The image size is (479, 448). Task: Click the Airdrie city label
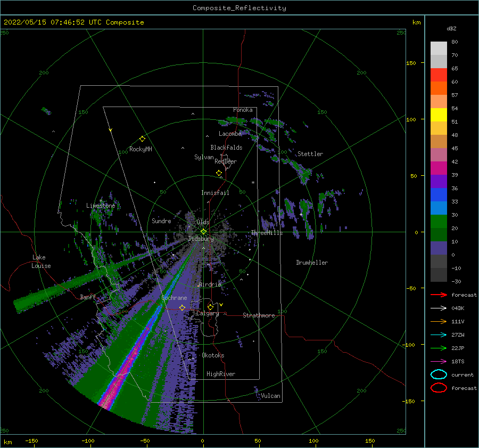click(210, 284)
